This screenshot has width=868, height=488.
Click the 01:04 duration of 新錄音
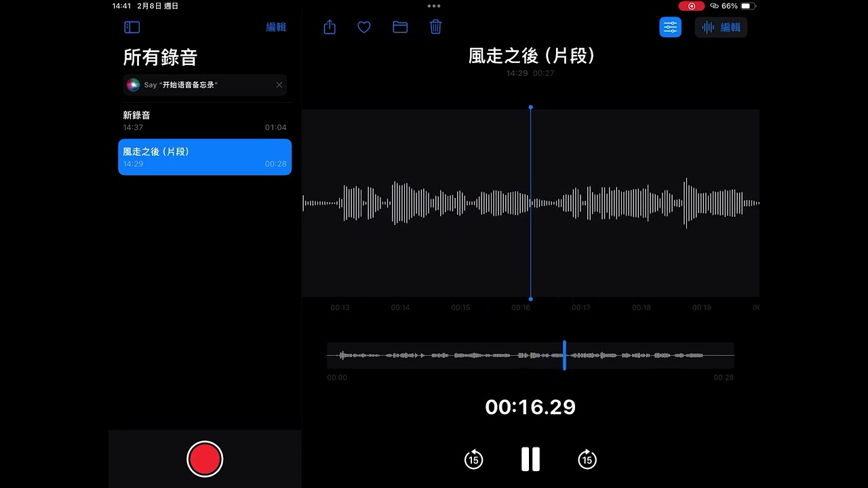(276, 127)
